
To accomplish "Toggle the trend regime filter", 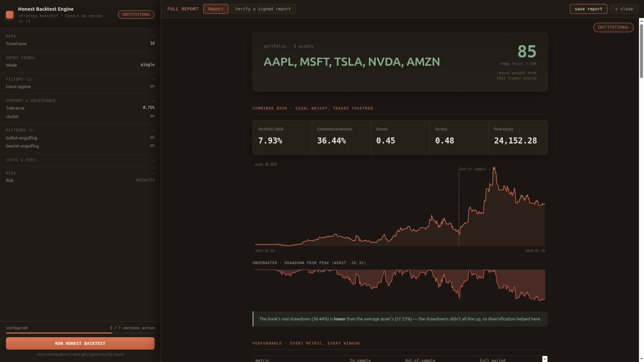I will point(152,86).
